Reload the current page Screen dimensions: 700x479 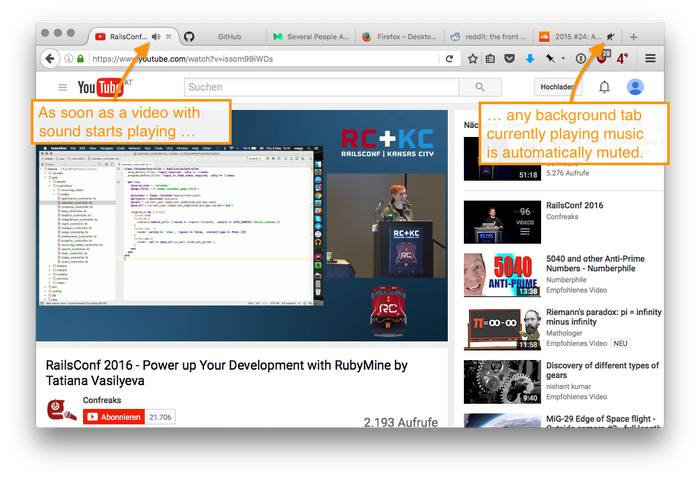(x=450, y=58)
